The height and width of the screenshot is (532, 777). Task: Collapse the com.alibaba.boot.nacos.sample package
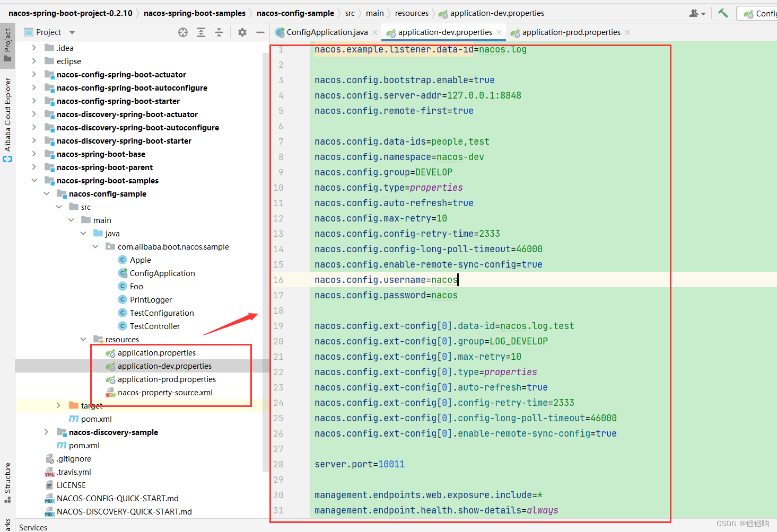click(95, 246)
